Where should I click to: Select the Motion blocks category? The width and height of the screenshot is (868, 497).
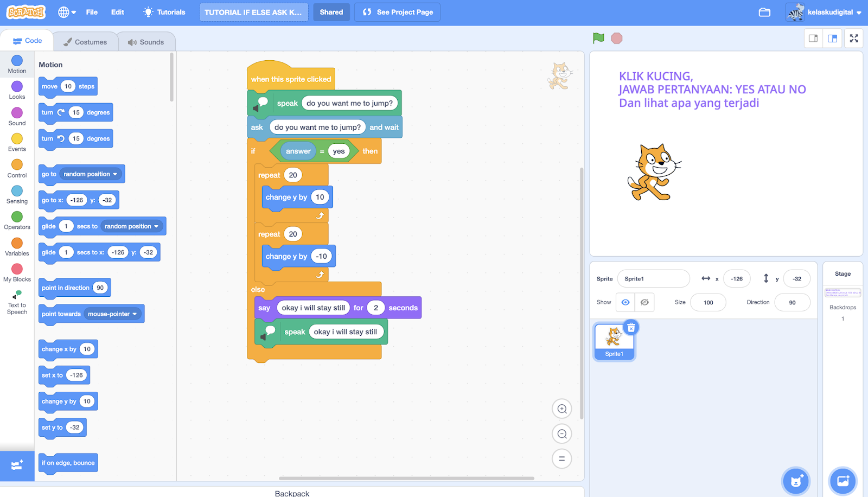(x=17, y=65)
